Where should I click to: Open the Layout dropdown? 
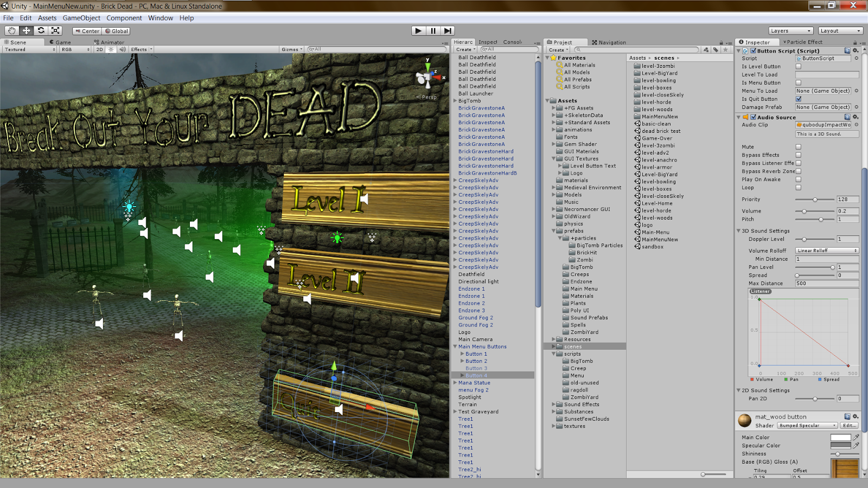840,31
